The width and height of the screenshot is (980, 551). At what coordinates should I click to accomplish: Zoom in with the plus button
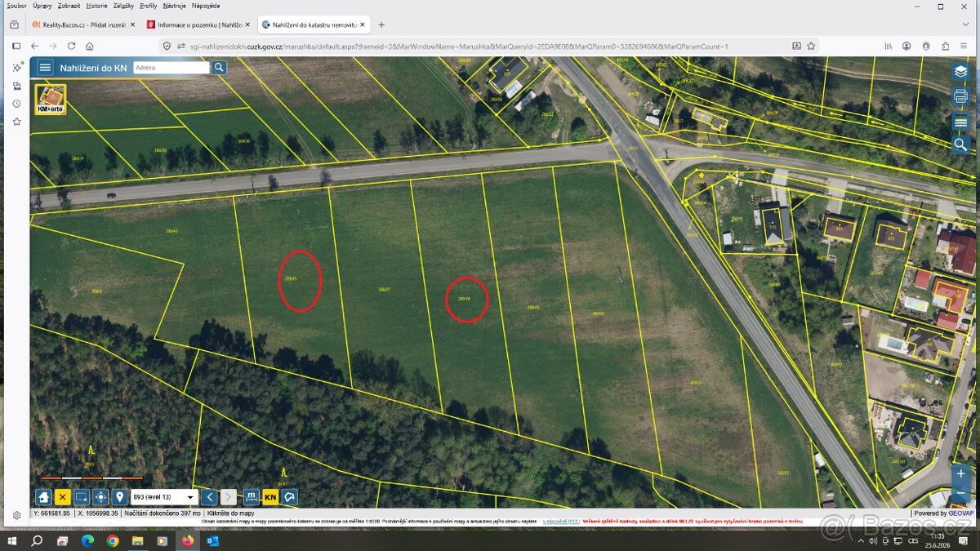click(961, 473)
